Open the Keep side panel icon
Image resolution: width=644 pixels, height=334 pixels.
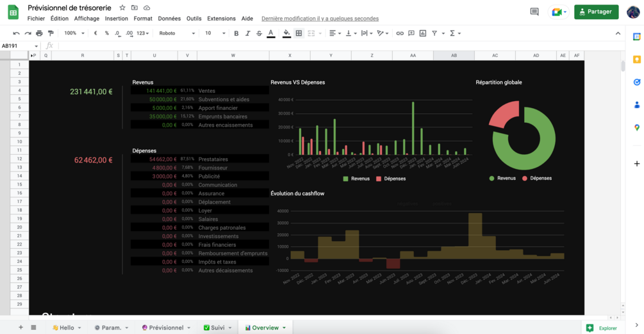[636, 60]
